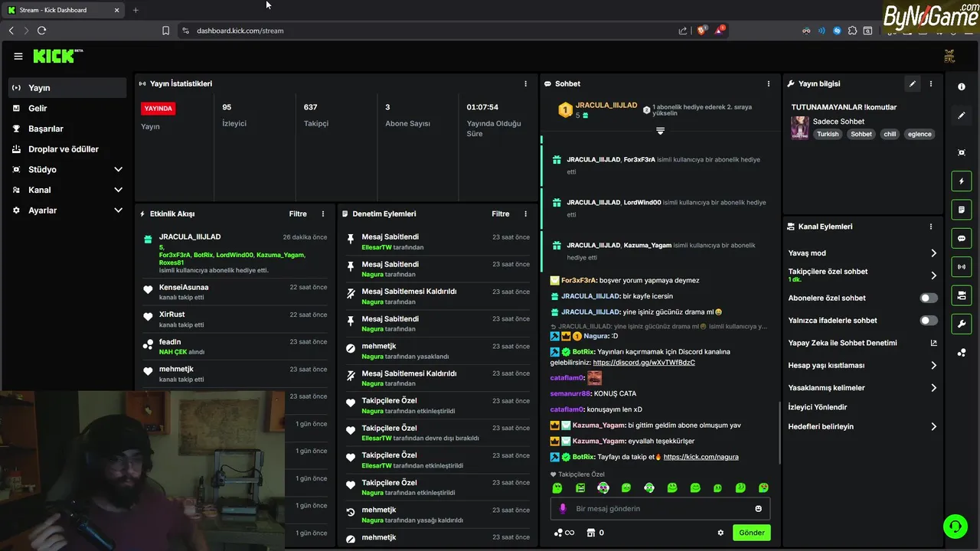980x551 pixels.
Task: Open Etkinlik Akışı three-dot menu
Action: point(323,214)
